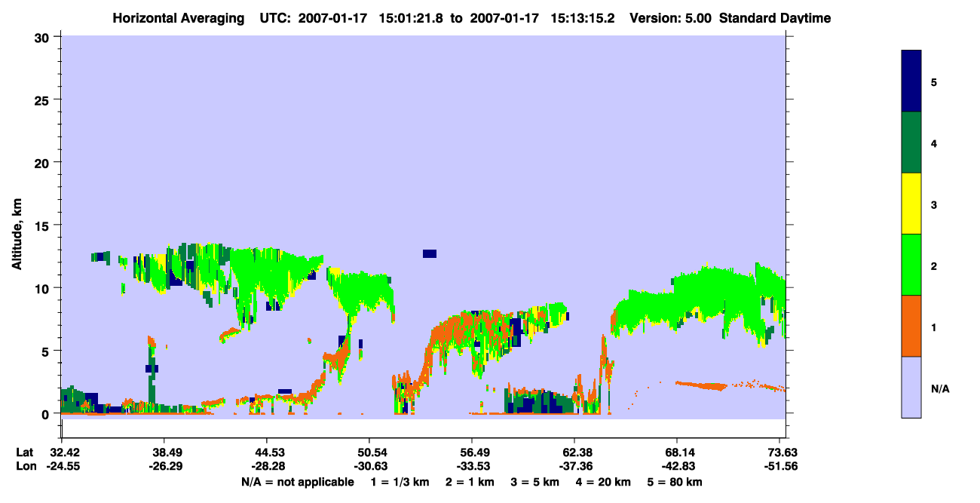Click the yellow colorbar segment labeled 3
Image resolution: width=980 pixels, height=503 pixels.
click(x=911, y=204)
